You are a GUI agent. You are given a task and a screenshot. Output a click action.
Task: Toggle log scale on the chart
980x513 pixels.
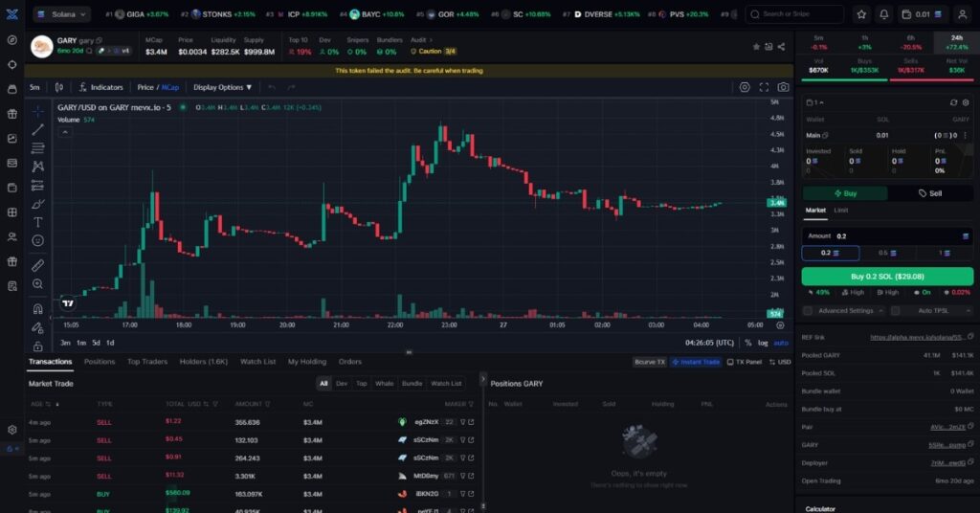[x=763, y=343]
